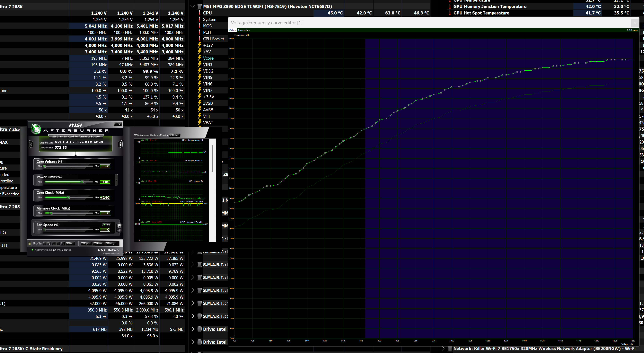
Task: Expand the Network Killer Wi-Fi 7 group
Action: click(x=443, y=349)
